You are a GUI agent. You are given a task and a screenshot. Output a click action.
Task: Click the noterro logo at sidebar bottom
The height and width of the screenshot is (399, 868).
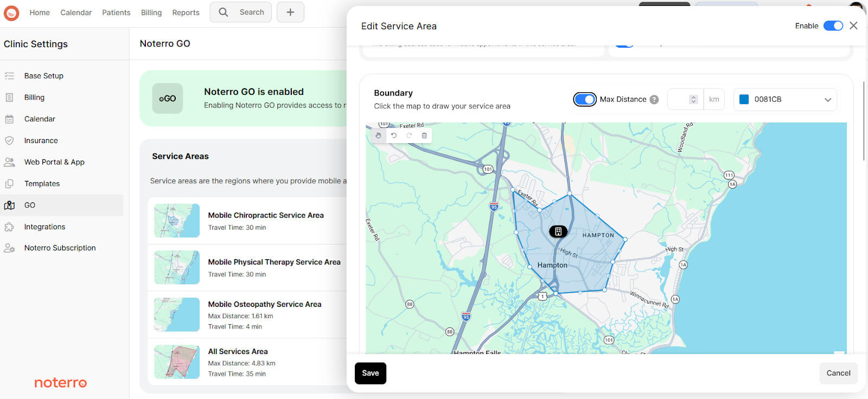tap(61, 383)
